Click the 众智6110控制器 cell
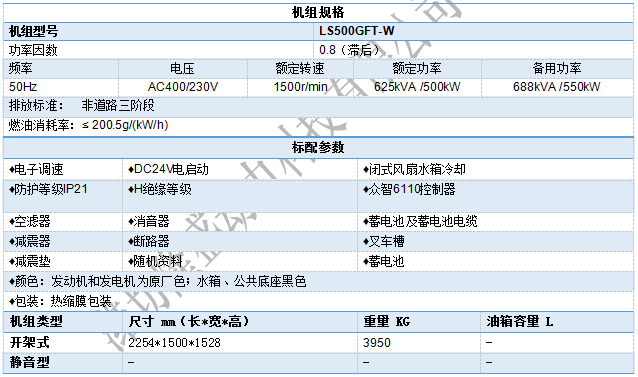 coord(496,196)
